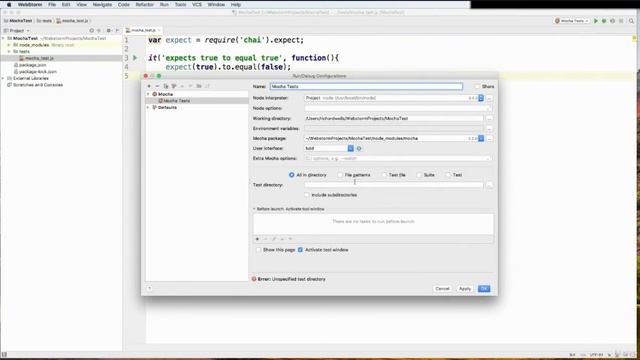Browse for test directory with ellipsis button
Screen dimensions: 640x360
[x=489, y=185]
